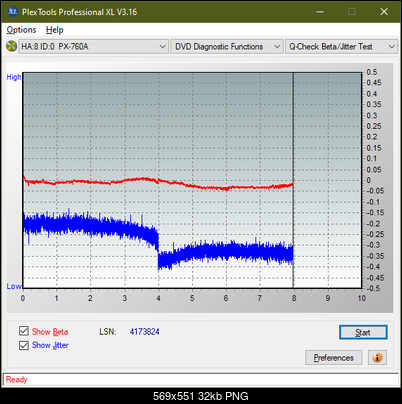Click the blue Show Jitter label
This screenshot has width=402, height=404.
[x=50, y=345]
